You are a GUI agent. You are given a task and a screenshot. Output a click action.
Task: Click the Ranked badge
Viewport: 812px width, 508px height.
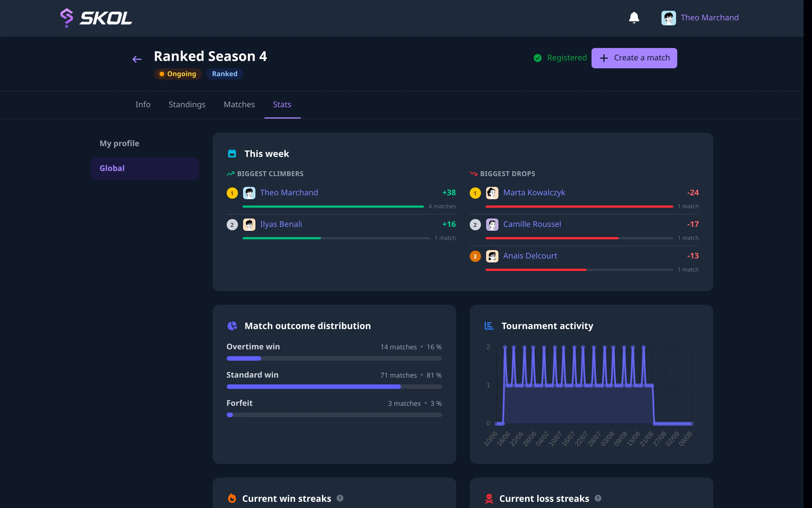point(224,74)
